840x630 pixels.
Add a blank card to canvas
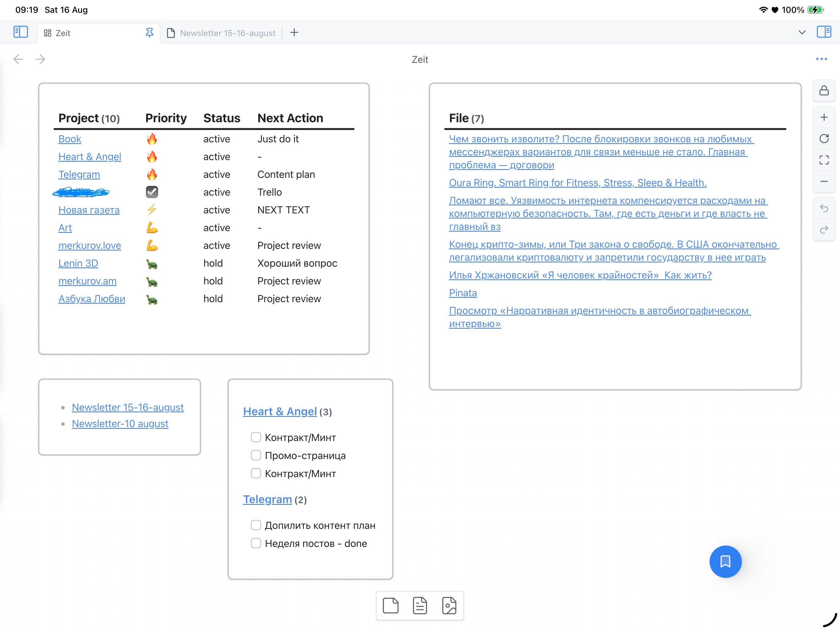390,605
